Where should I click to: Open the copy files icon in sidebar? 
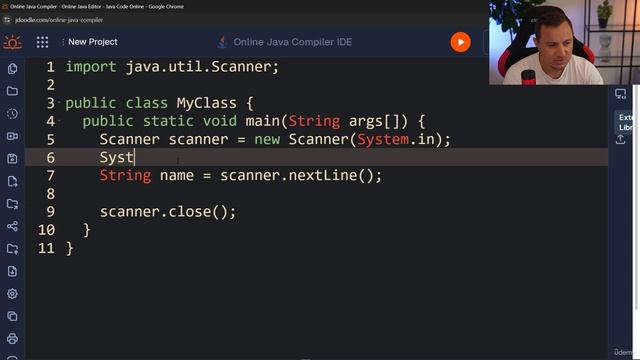(12, 69)
